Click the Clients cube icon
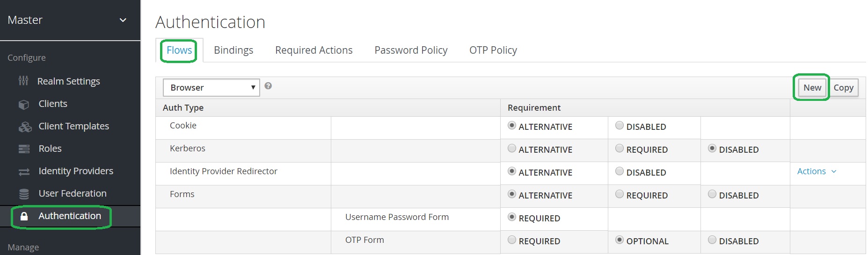868x255 pixels. coord(23,104)
